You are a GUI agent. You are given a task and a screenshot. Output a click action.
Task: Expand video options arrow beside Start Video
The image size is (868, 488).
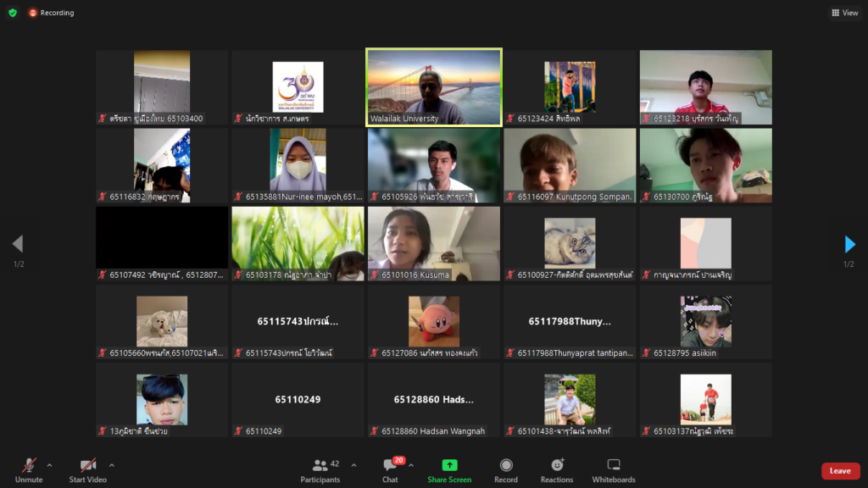[112, 464]
